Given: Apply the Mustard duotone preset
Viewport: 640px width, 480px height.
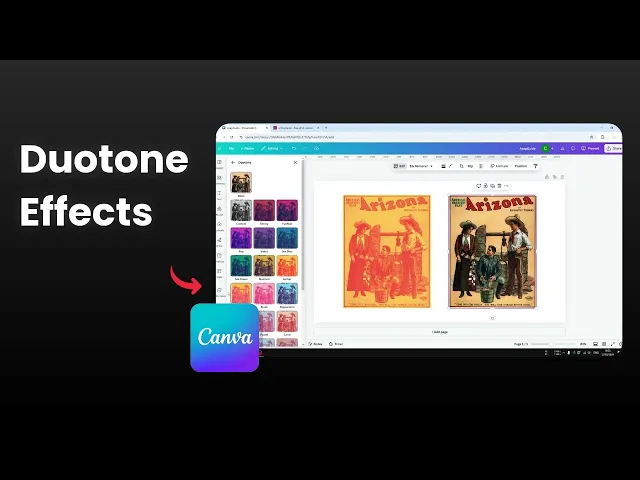Looking at the screenshot, I should point(264,266).
